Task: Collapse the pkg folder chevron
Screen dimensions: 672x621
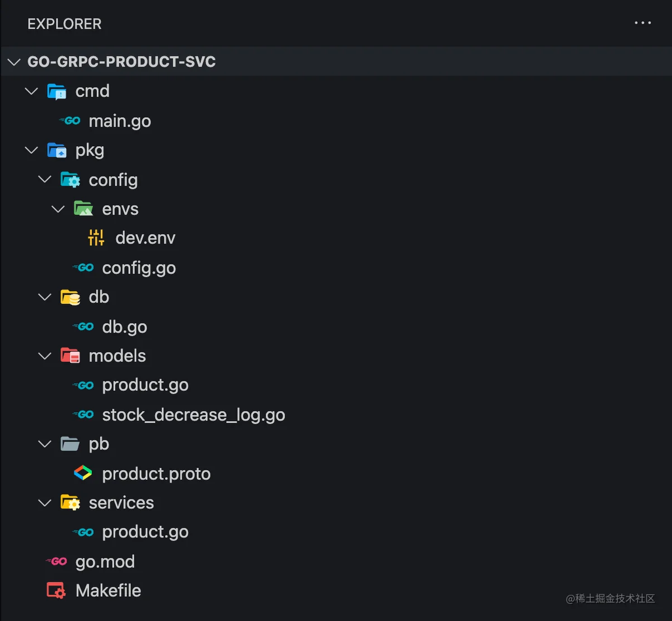Action: coord(31,150)
